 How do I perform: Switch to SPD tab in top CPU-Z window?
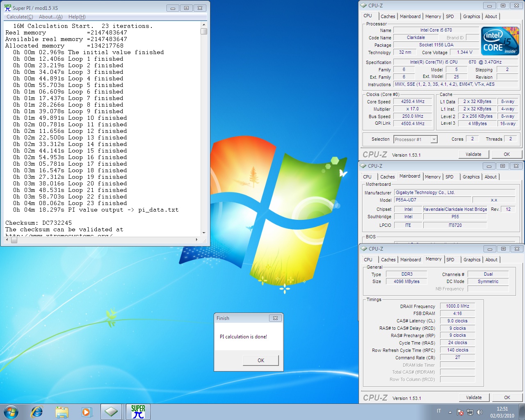point(450,16)
